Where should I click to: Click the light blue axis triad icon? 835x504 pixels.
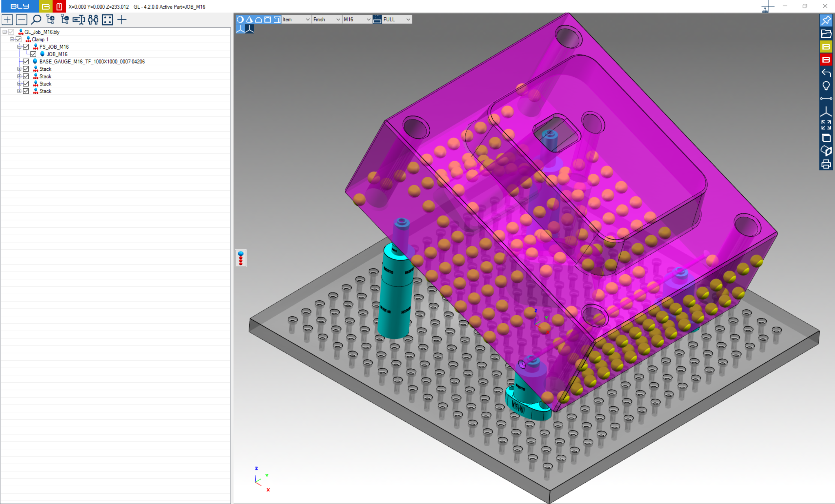tap(240, 29)
